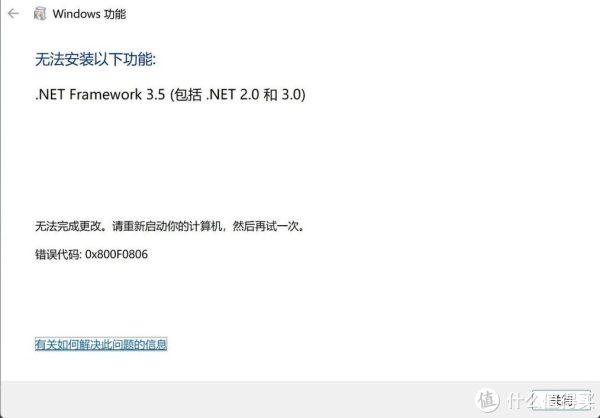Image resolution: width=600 pixels, height=418 pixels.
Task: Click the word 功能 in the title bar
Action: point(114,14)
